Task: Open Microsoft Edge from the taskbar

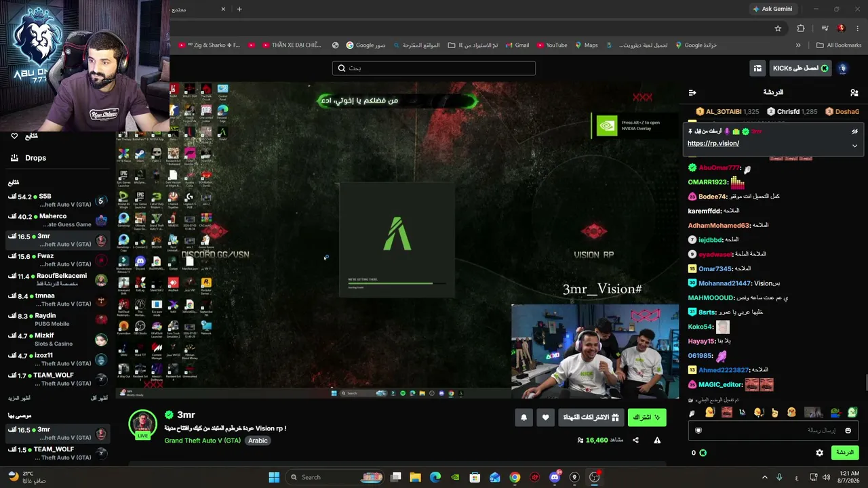Action: 435,477
